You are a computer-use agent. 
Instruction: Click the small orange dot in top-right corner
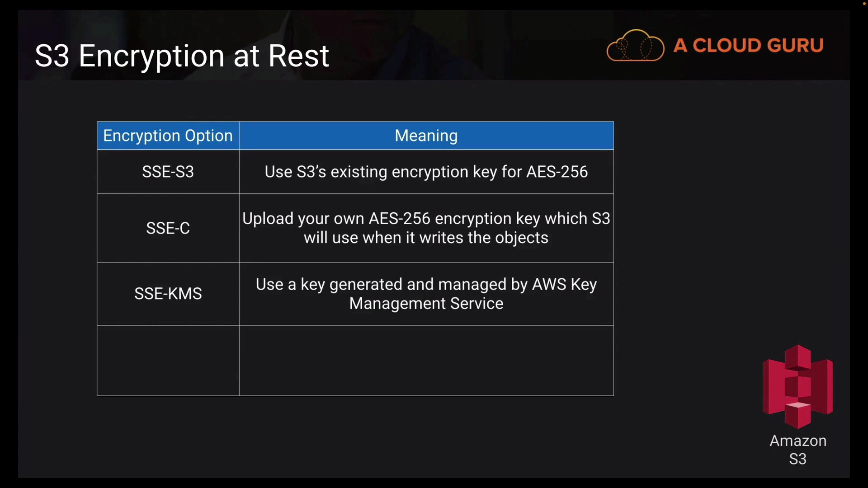click(864, 4)
